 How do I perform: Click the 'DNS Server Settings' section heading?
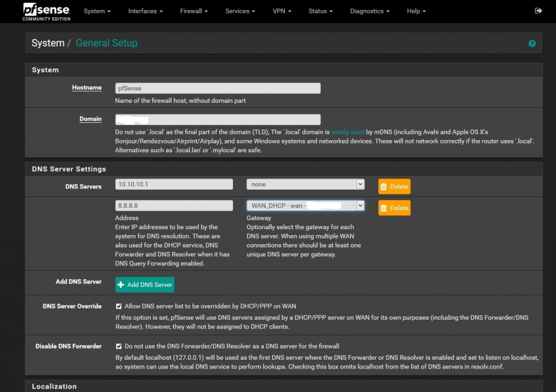pyautogui.click(x=69, y=169)
